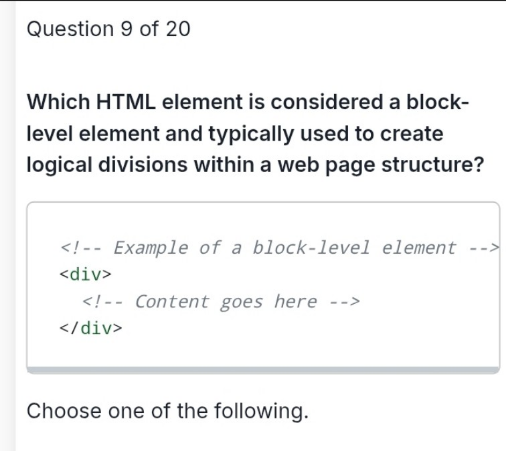Click the gray sidebar strip at the left edge
Viewport: 506px width, 451px height.
pyautogui.click(x=8, y=225)
